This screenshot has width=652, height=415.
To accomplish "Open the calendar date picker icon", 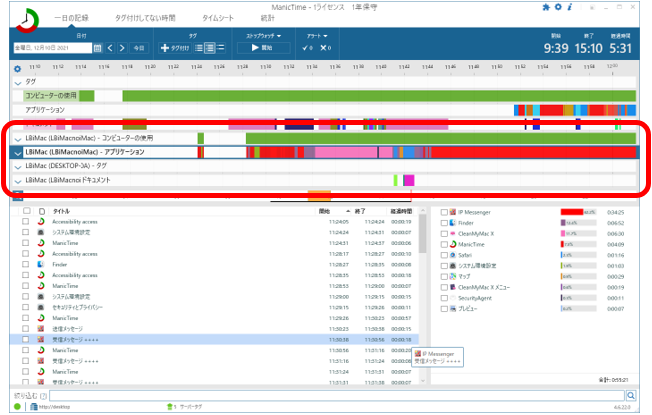I will [x=97, y=48].
